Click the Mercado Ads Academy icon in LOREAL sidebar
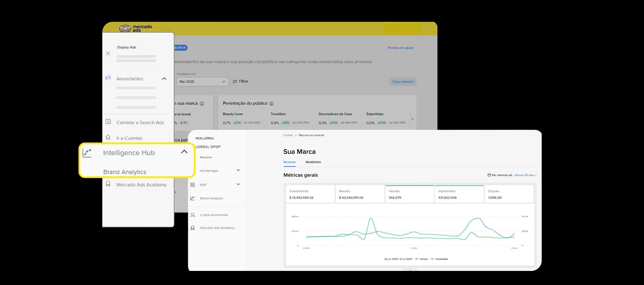The image size is (644, 285). 193,228
